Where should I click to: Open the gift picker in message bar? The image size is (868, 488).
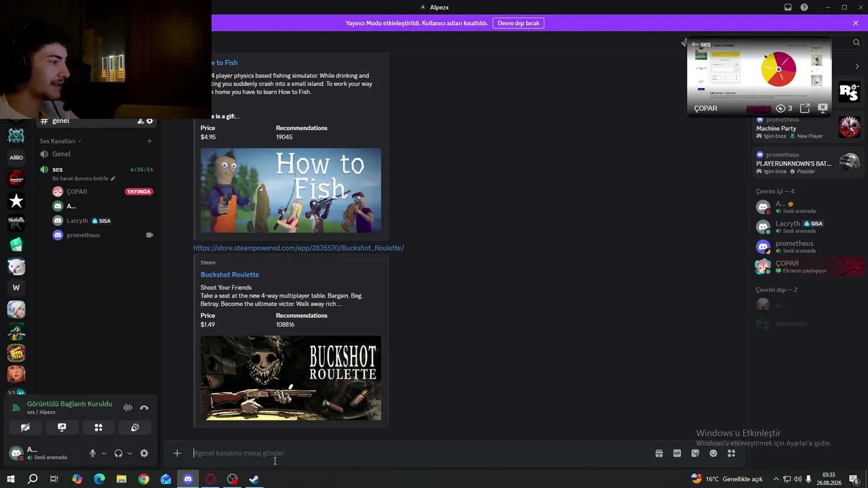pos(658,453)
